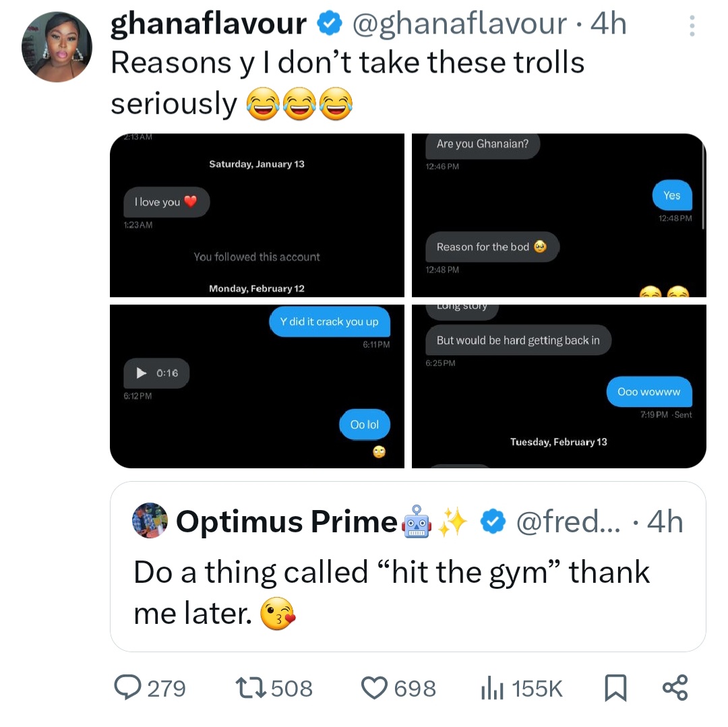Viewport: 728px width, 727px height.
Task: Open the three-dot more options menu
Action: pyautogui.click(x=691, y=26)
